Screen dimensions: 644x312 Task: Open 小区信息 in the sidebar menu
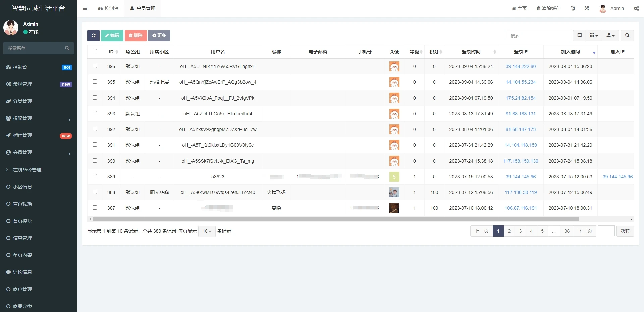tap(22, 187)
